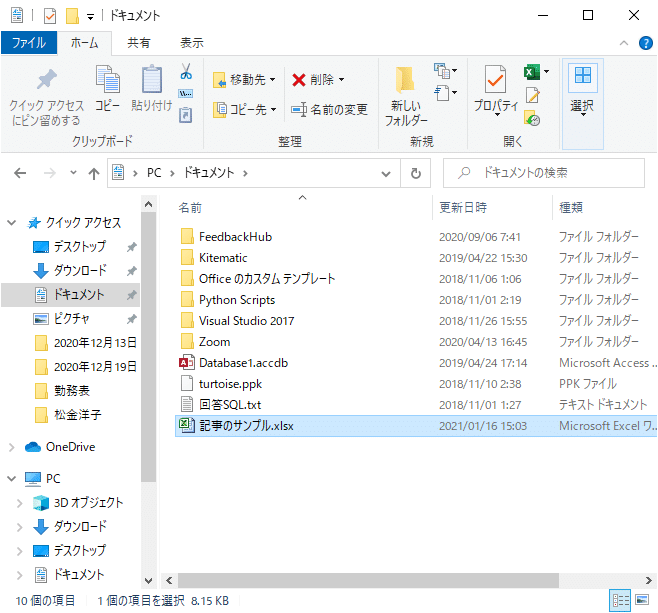Click the Copy icon in clipboard group
The width and height of the screenshot is (658, 613).
[107, 79]
